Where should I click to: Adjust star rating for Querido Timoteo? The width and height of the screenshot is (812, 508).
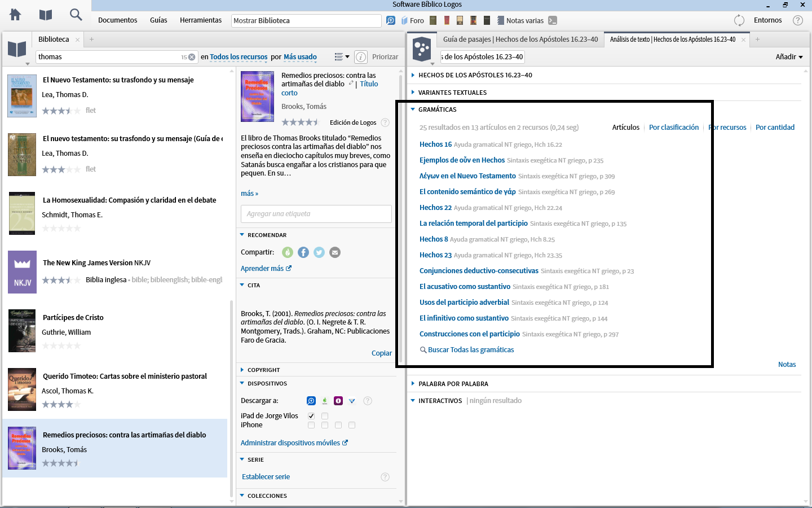61,405
